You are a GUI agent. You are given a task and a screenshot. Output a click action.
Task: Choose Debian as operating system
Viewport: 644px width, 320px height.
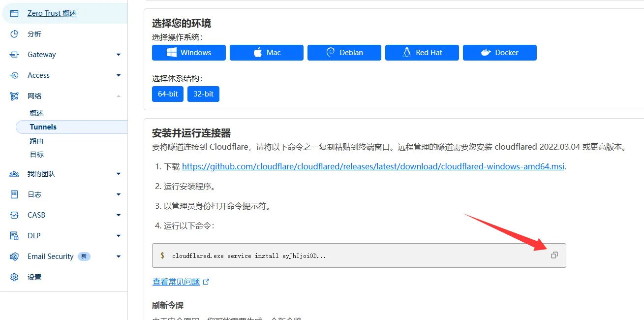pyautogui.click(x=344, y=53)
